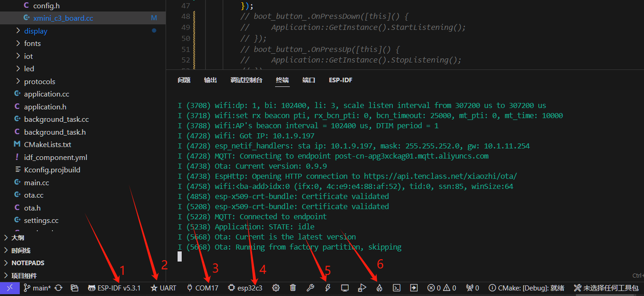Click the build, flash and monitor flame icon
Screen dimensions: 644x296
click(x=379, y=288)
